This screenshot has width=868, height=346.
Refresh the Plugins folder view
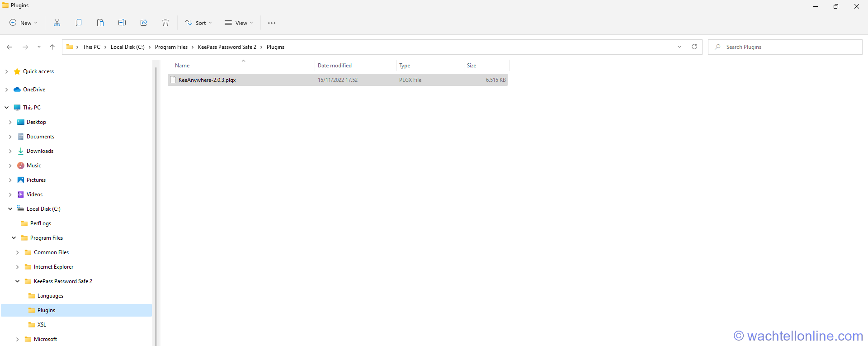[694, 47]
